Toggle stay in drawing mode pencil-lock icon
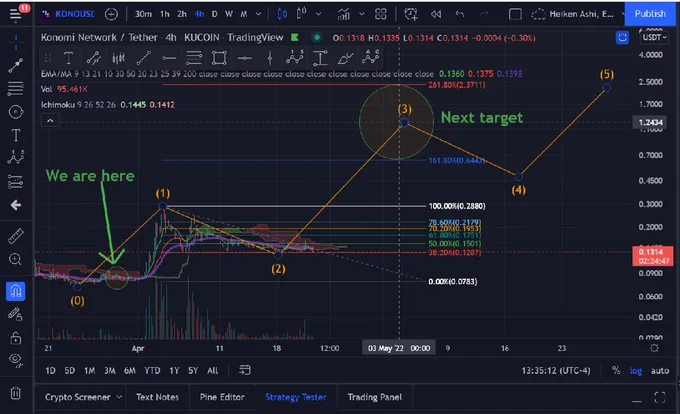 click(16, 314)
